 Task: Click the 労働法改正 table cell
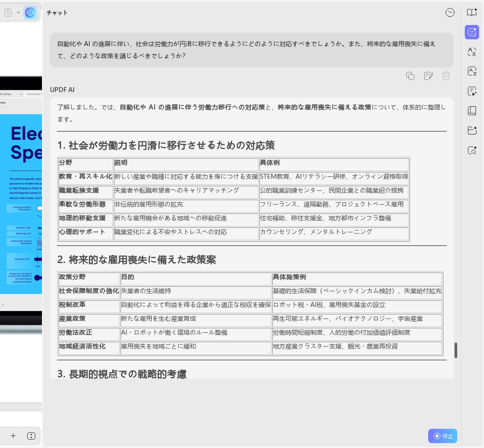click(89, 334)
